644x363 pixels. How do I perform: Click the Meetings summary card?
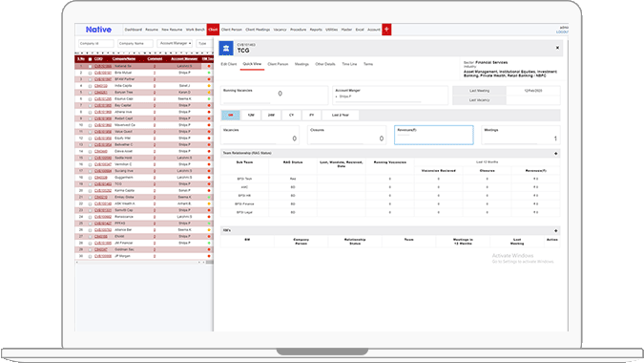tap(521, 135)
